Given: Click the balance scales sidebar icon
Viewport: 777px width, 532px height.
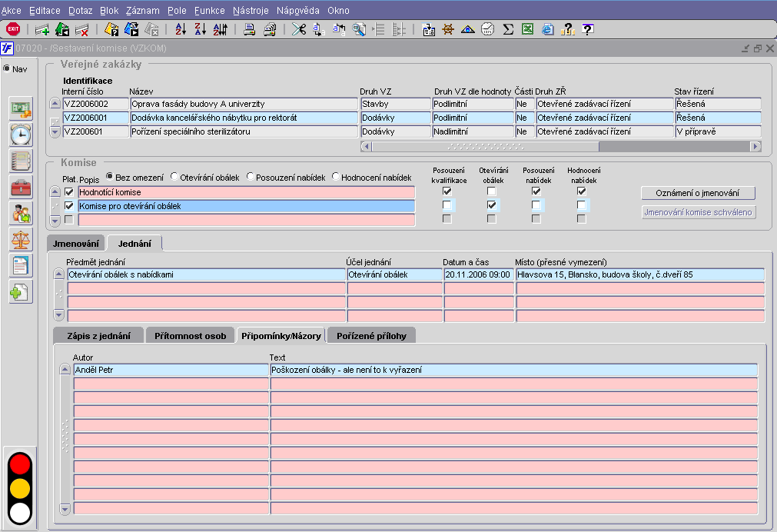Looking at the screenshot, I should click(21, 239).
